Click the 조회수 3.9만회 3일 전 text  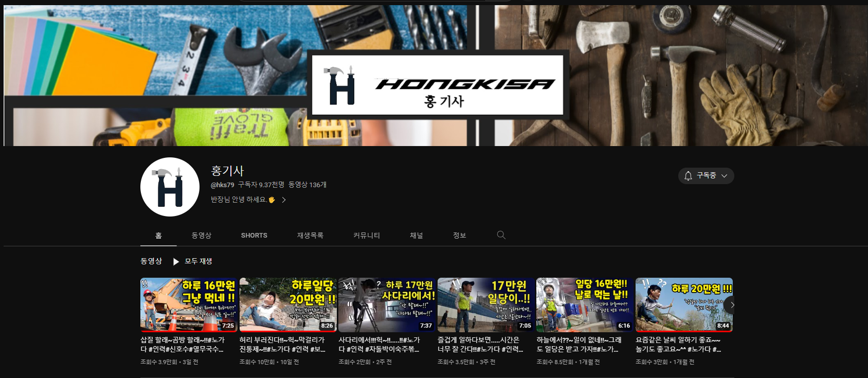click(169, 362)
